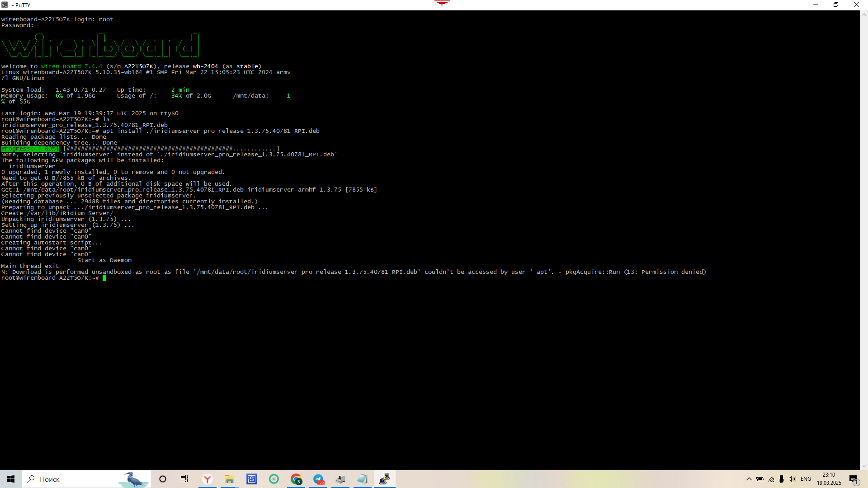Click the green terminal cursor at the prompt
This screenshot has height=488, width=868.
pyautogui.click(x=104, y=278)
